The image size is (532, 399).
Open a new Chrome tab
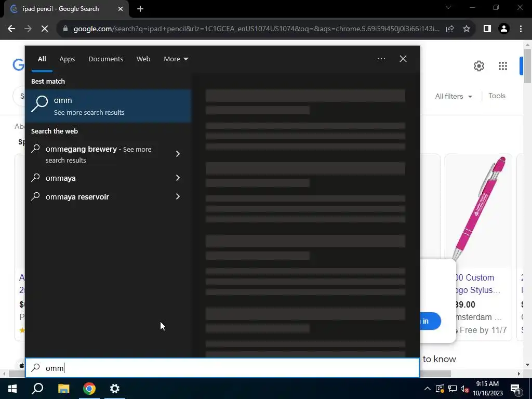[140, 9]
